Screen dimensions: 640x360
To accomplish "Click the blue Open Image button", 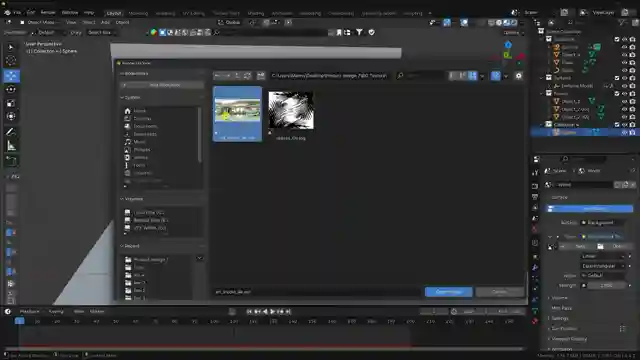I will pyautogui.click(x=449, y=292).
